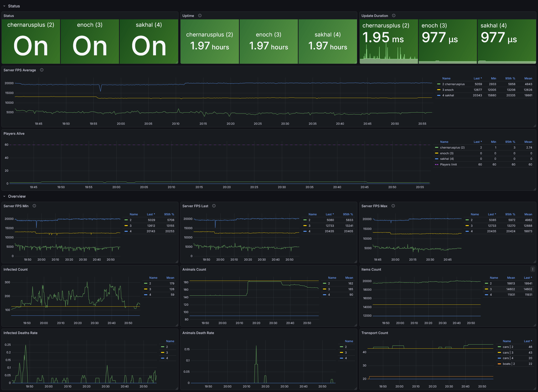Screen dimensions: 538x392
Task: Click info icon next to Update Duration
Action: (x=394, y=15)
